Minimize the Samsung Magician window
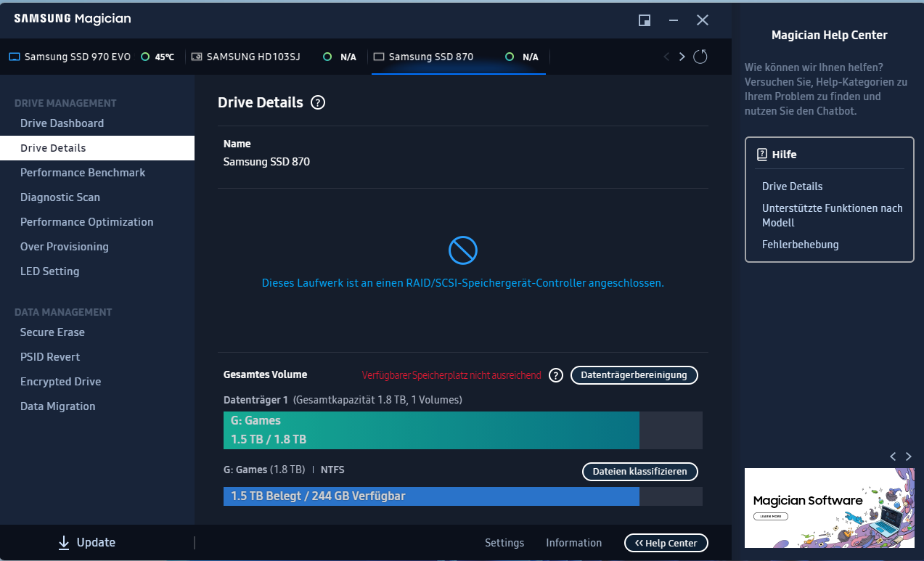This screenshot has width=924, height=561. pos(674,20)
